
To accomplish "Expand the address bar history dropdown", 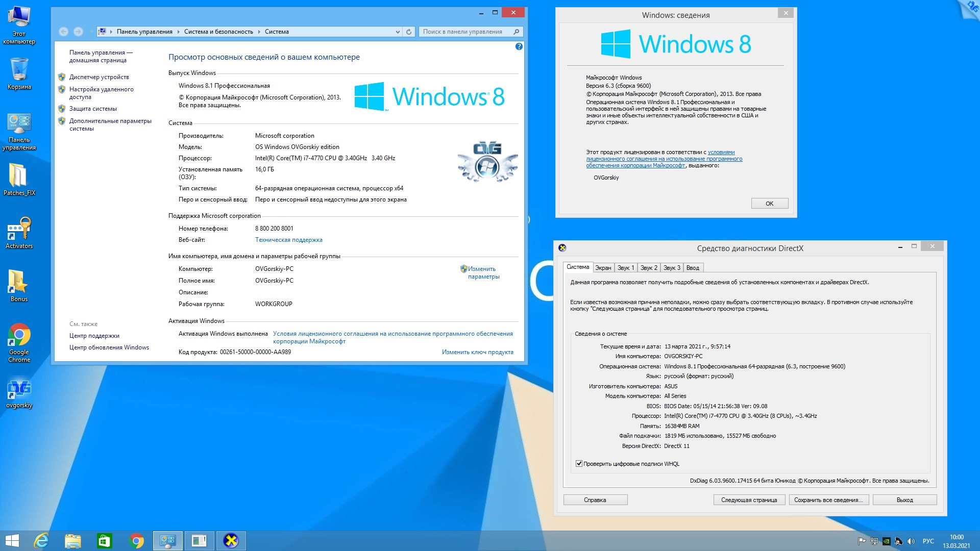I will click(x=398, y=32).
